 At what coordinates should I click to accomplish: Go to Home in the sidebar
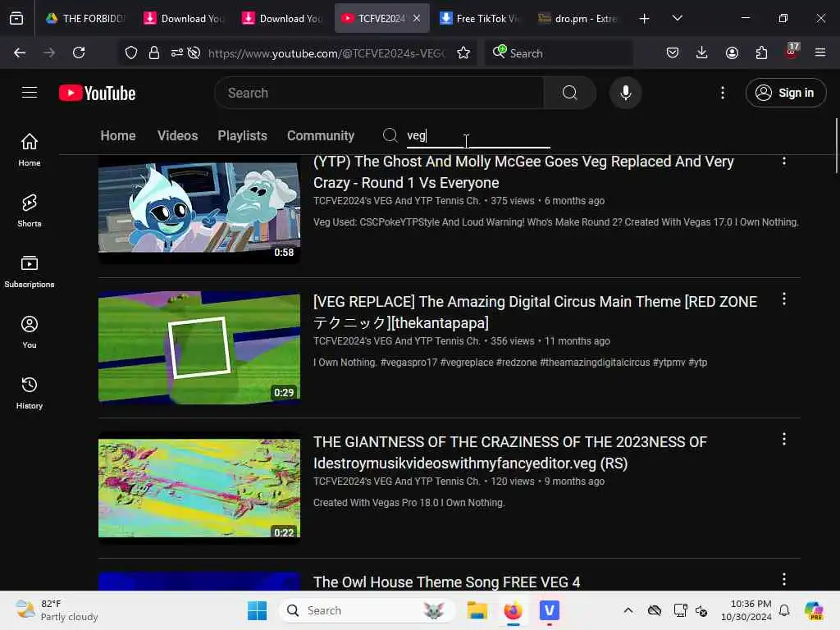(30, 150)
